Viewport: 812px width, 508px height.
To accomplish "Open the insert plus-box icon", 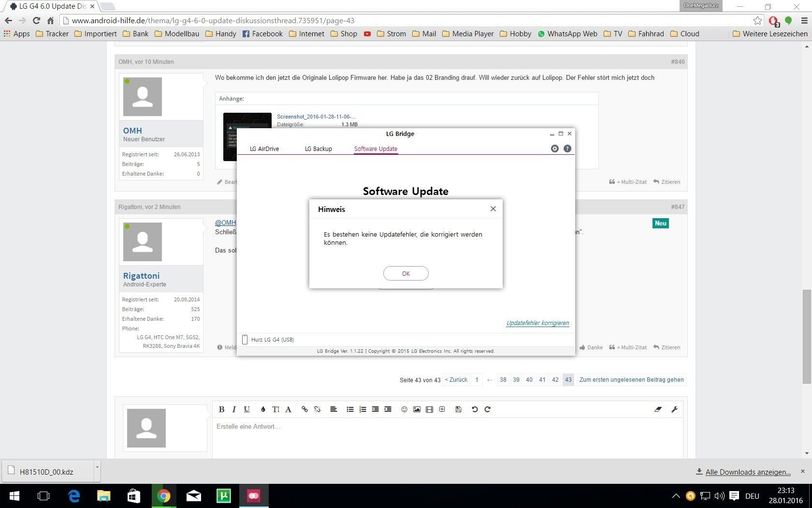I will click(442, 409).
